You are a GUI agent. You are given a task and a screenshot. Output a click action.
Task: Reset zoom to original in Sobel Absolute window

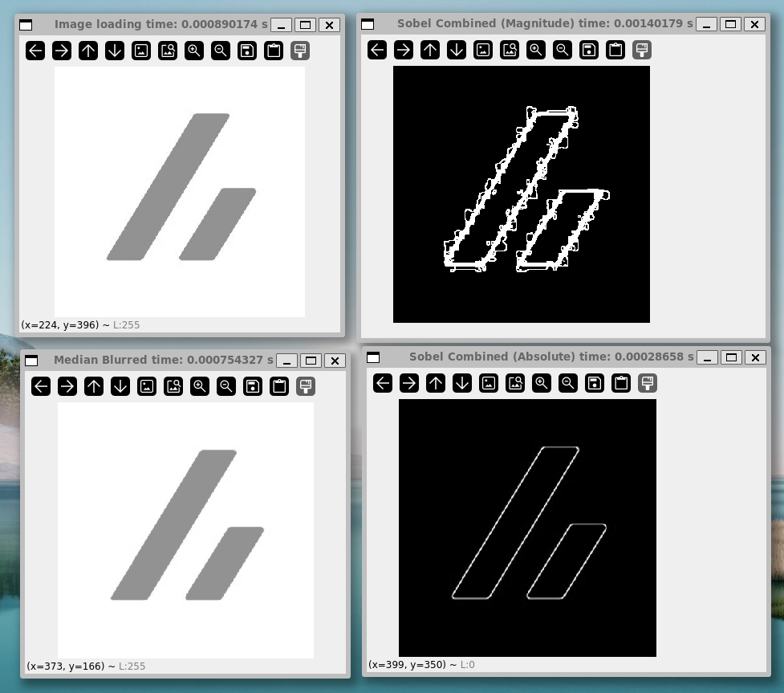tap(489, 383)
